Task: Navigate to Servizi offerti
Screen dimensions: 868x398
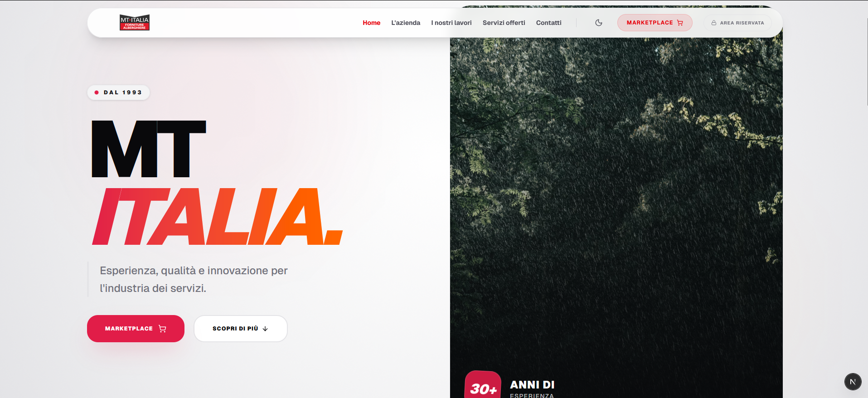Action: coord(504,23)
